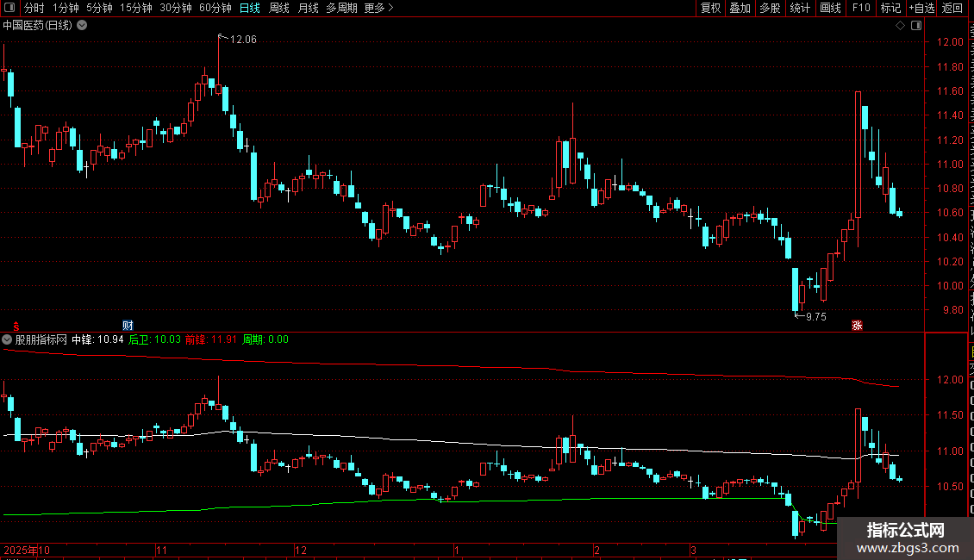Click the red 涨 marker icon
974x560 pixels.
tap(857, 326)
